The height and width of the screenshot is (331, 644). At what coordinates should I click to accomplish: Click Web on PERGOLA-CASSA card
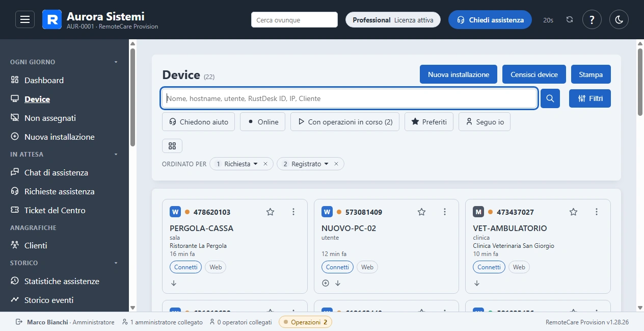pos(216,267)
